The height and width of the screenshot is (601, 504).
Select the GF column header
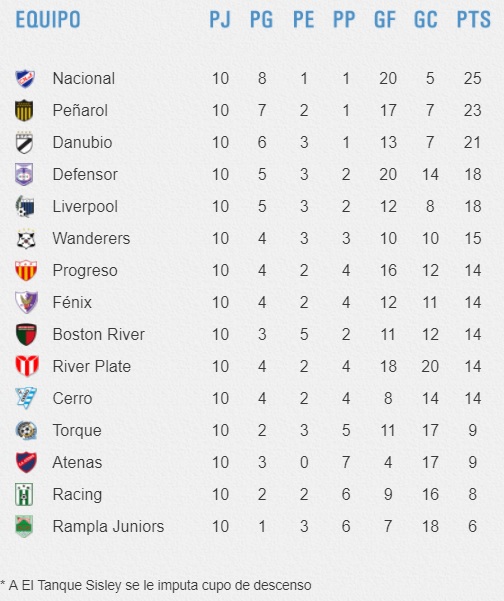coord(385,19)
